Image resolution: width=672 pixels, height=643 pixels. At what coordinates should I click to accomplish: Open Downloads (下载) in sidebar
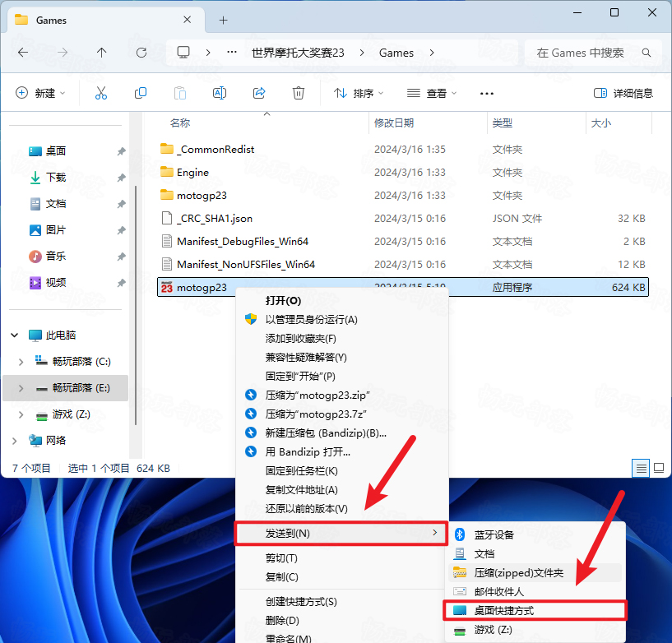coord(47,178)
